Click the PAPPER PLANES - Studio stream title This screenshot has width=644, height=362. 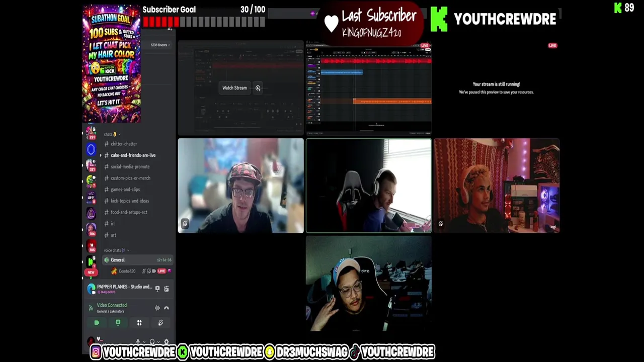124,287
